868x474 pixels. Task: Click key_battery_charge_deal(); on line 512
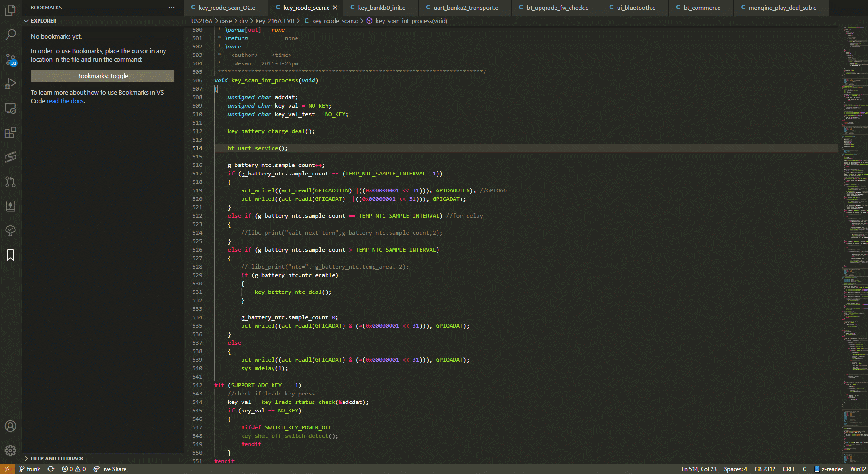271,131
